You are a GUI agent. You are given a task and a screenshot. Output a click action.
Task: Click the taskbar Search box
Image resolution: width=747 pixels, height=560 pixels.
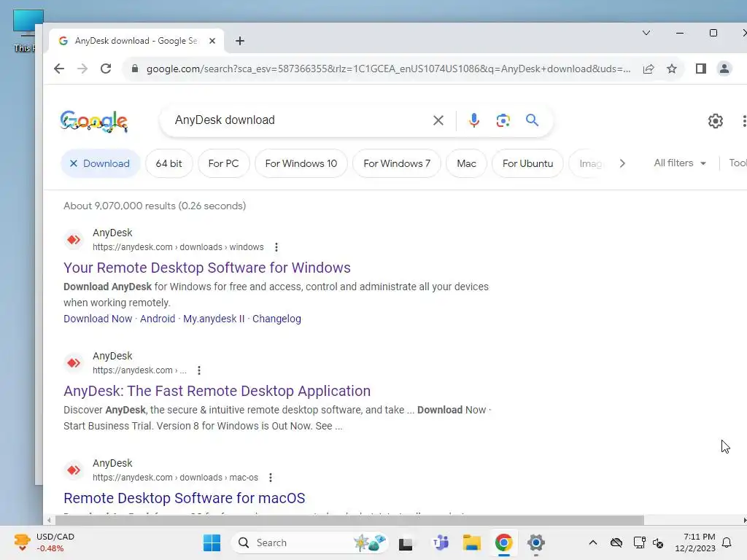coord(309,542)
